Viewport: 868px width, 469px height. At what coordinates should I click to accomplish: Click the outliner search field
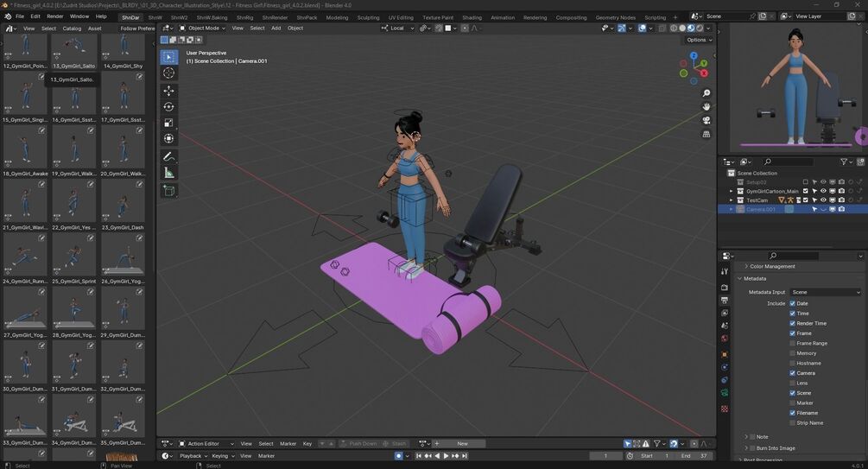click(x=789, y=162)
